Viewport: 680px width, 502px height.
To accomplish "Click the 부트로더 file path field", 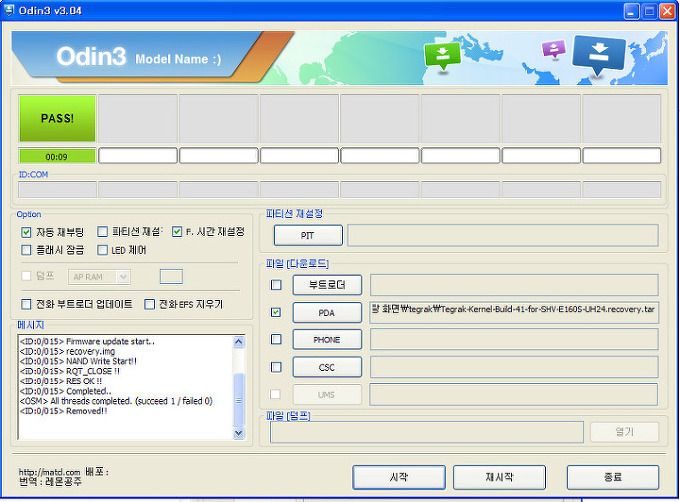I will (x=514, y=285).
